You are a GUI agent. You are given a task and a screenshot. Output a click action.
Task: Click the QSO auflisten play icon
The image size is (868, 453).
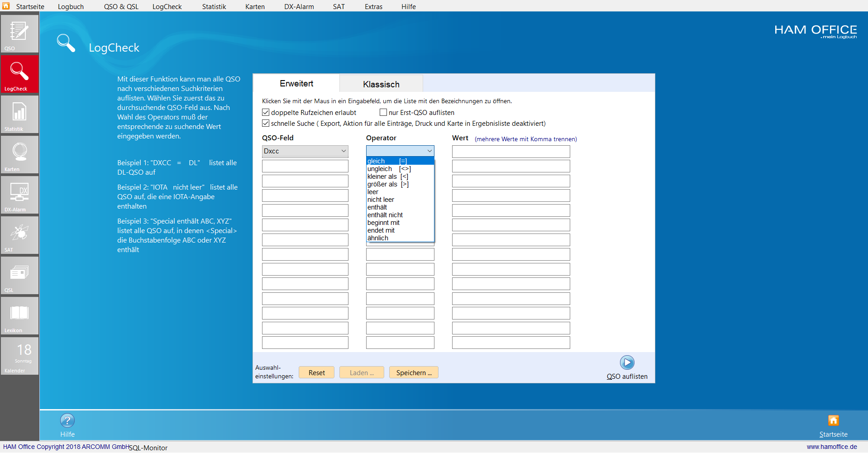click(627, 362)
